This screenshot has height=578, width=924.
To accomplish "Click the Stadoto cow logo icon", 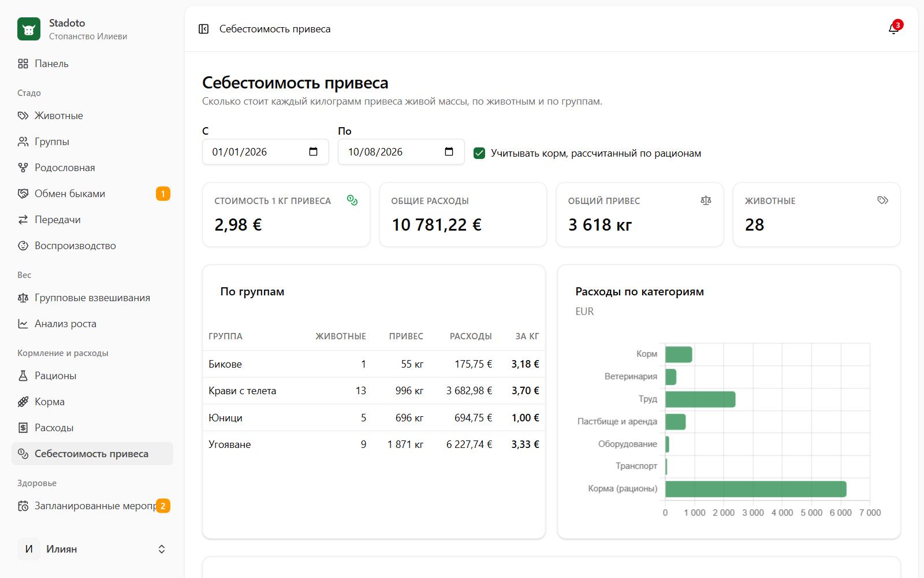I will click(29, 29).
